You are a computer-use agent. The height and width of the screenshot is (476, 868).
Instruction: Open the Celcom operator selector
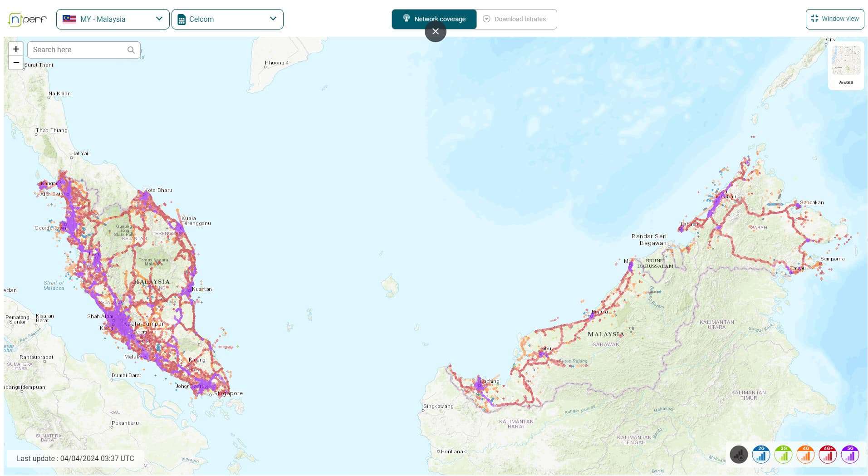tap(226, 19)
